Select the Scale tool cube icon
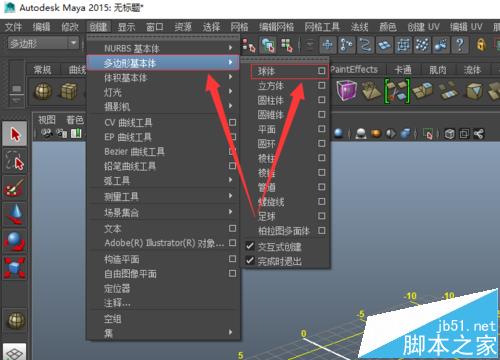This screenshot has height=360, width=500. [x=15, y=267]
